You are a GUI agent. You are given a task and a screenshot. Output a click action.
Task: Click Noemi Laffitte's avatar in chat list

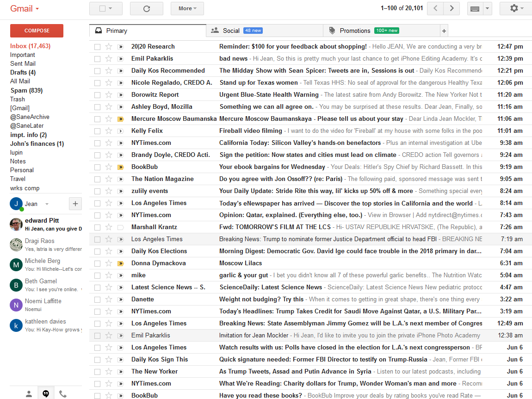coord(16,305)
